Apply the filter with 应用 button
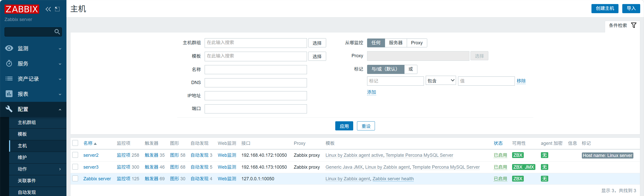 pyautogui.click(x=344, y=126)
